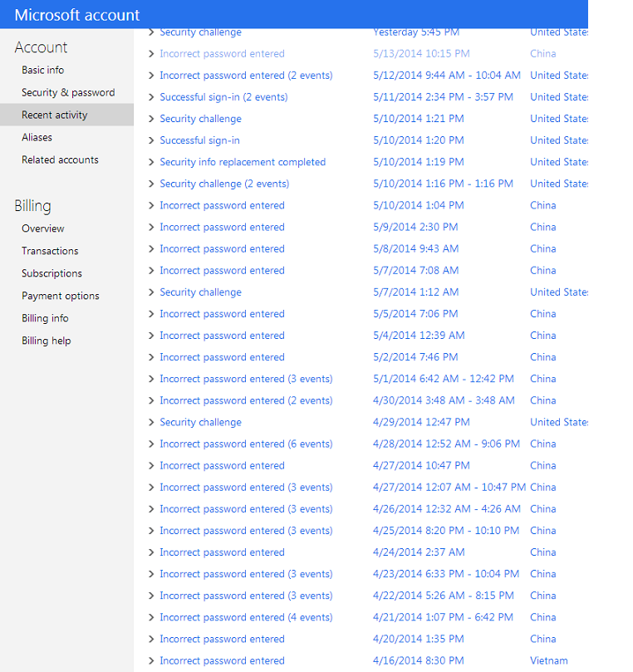
Task: Open the Billing info page
Action: (x=45, y=318)
